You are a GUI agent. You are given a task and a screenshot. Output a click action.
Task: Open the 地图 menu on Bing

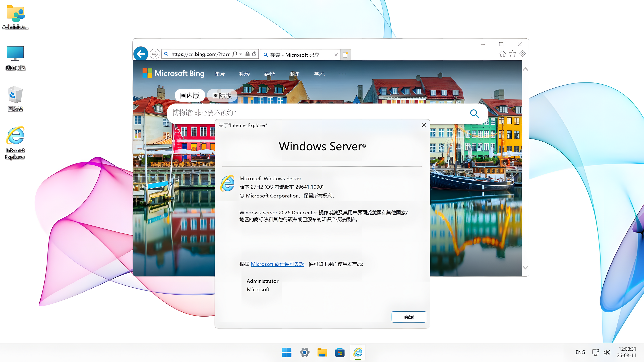pyautogui.click(x=294, y=74)
